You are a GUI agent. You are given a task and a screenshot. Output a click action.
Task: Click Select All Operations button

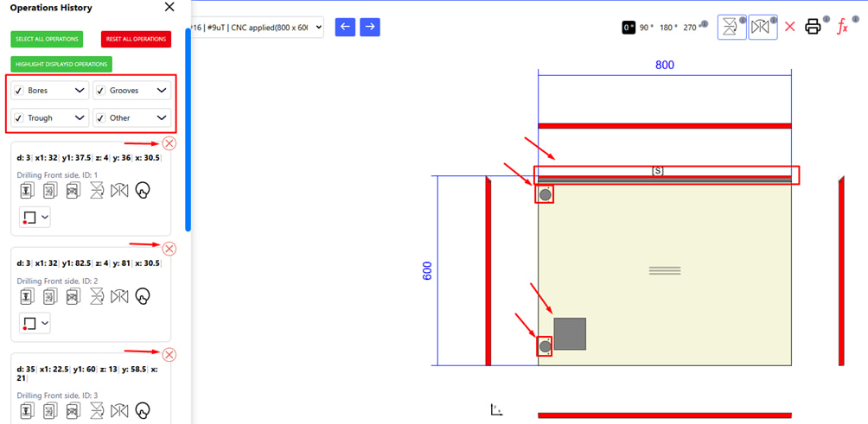[x=47, y=39]
